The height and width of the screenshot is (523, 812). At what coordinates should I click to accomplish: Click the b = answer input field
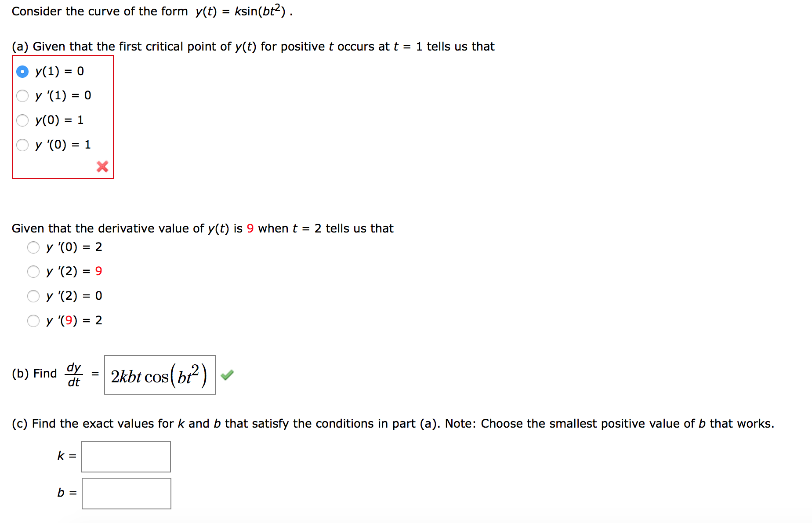coord(127,494)
